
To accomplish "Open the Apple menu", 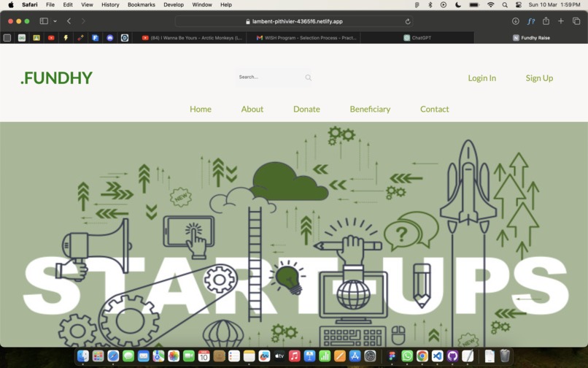I will pos(11,4).
